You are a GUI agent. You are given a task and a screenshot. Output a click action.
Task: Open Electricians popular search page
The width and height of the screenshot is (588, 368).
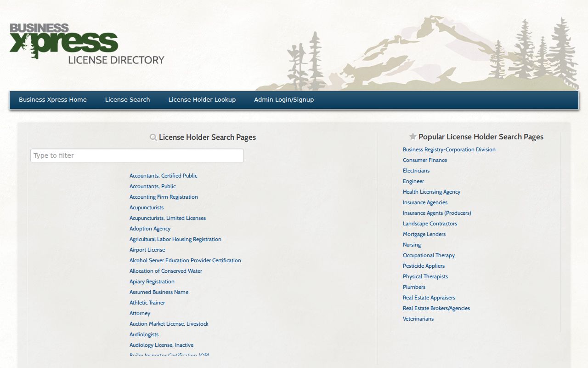(x=416, y=171)
